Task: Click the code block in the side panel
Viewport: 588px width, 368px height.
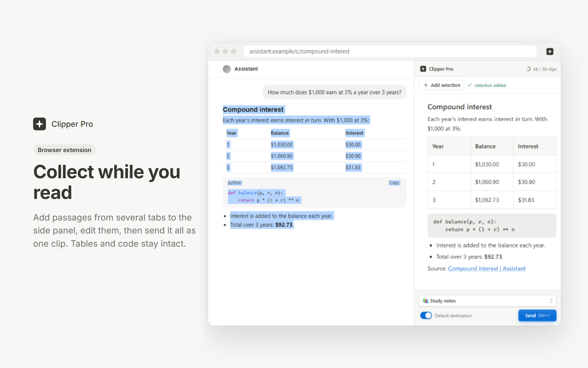Action: (492, 225)
